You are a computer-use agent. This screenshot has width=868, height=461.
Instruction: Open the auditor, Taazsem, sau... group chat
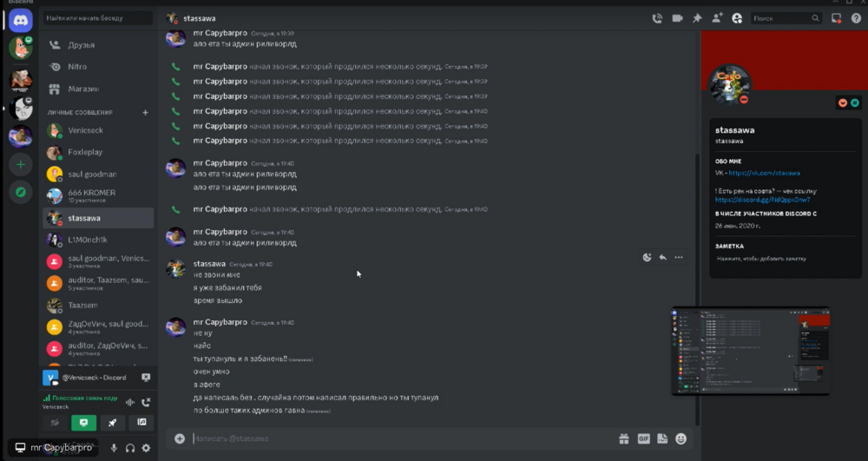coord(98,283)
